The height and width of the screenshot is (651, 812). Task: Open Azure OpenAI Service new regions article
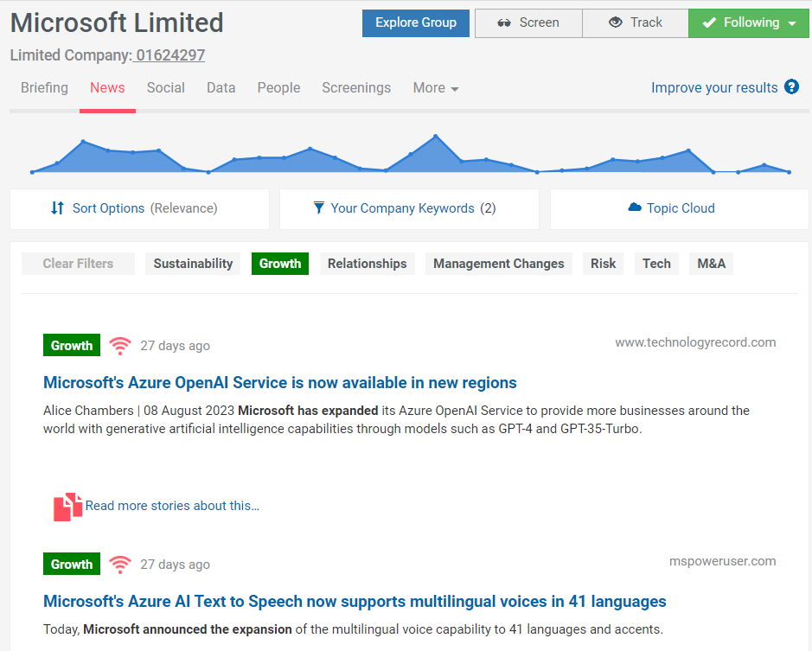tap(279, 383)
